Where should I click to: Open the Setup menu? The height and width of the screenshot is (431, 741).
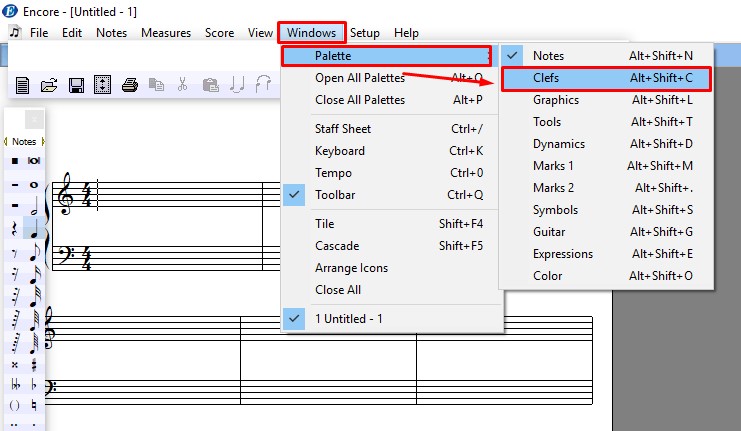[364, 33]
